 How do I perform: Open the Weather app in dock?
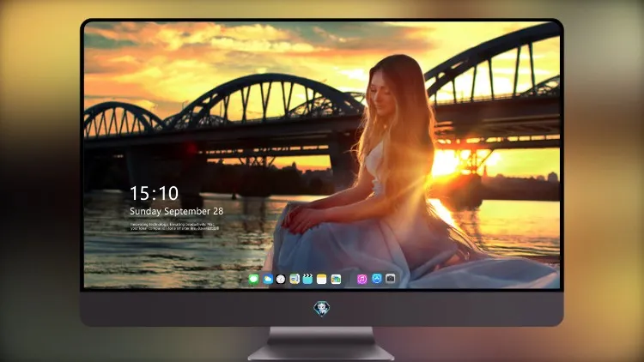tap(268, 280)
